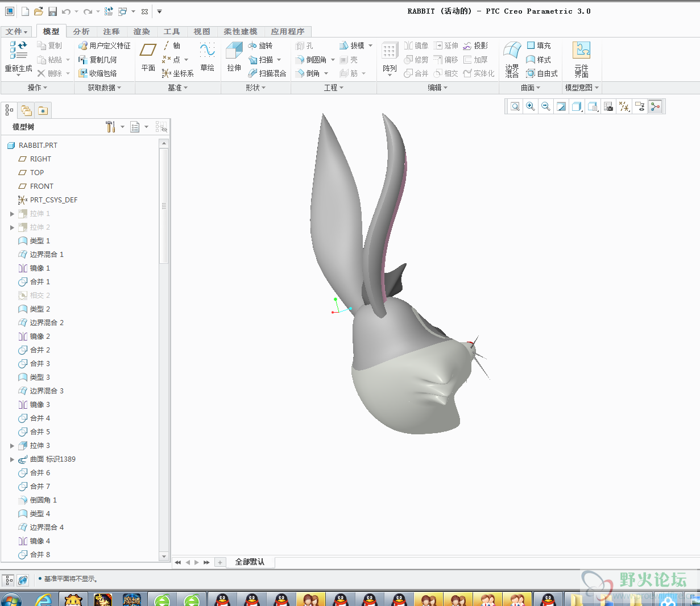
Task: Toggle navigator pane display in status bar
Action: click(x=9, y=580)
